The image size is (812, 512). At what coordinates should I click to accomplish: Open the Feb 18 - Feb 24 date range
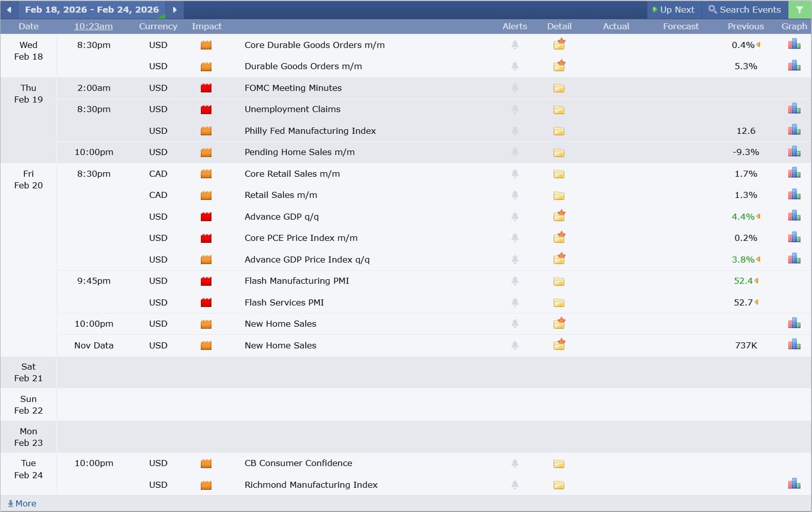92,10
